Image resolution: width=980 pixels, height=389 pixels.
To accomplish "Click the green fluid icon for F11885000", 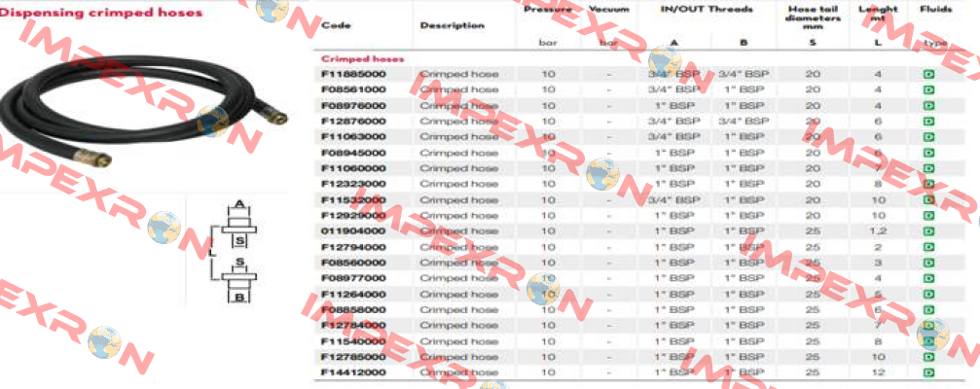I will (928, 74).
